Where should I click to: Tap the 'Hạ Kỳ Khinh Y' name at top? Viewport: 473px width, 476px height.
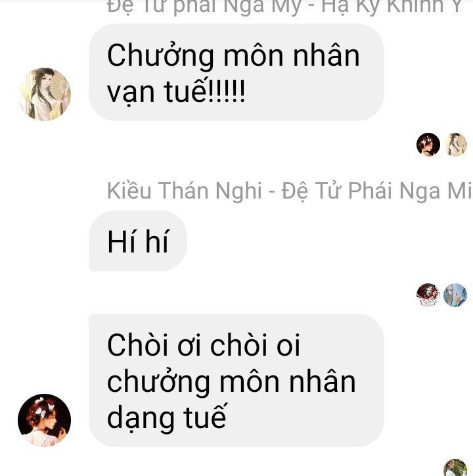(x=392, y=7)
